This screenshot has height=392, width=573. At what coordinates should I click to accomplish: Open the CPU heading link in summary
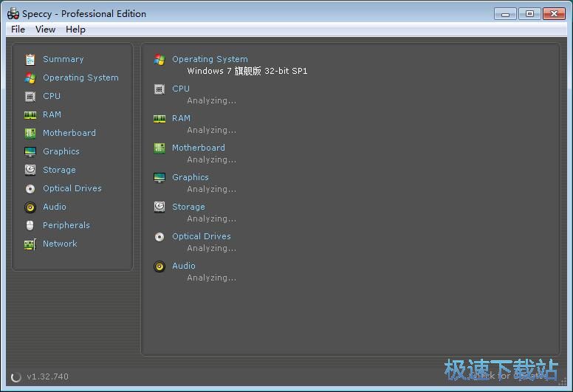[x=181, y=89]
